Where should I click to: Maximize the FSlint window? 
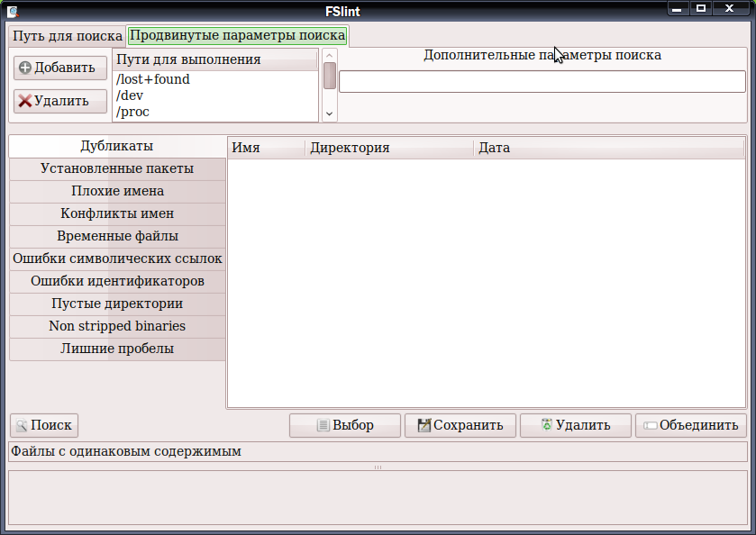click(x=701, y=9)
